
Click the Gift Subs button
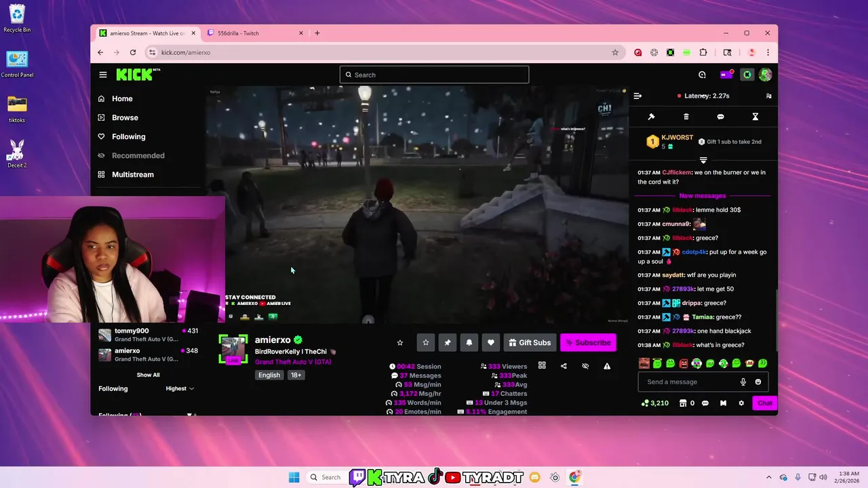(530, 343)
